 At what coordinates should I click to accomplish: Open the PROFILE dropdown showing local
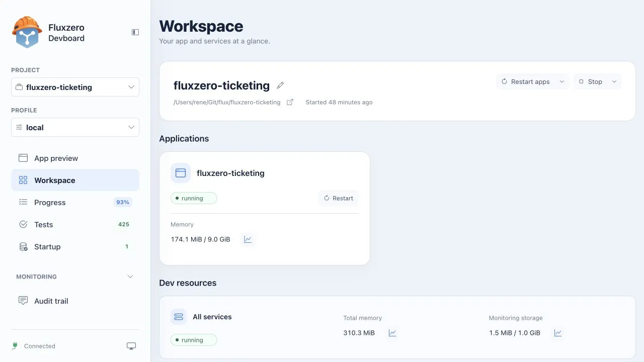click(75, 127)
